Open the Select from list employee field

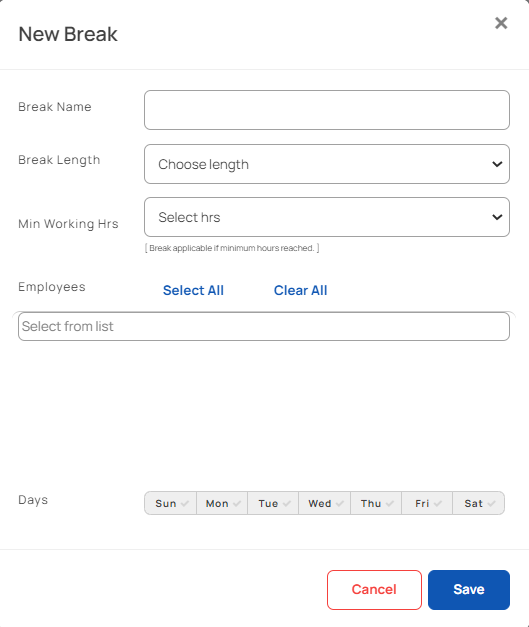tap(264, 326)
